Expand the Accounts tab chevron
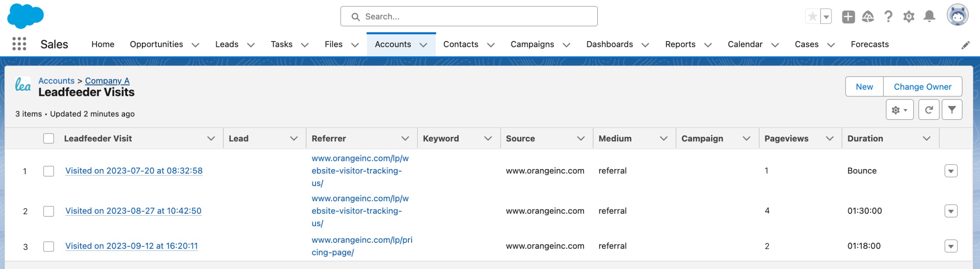The image size is (980, 269). 423,45
